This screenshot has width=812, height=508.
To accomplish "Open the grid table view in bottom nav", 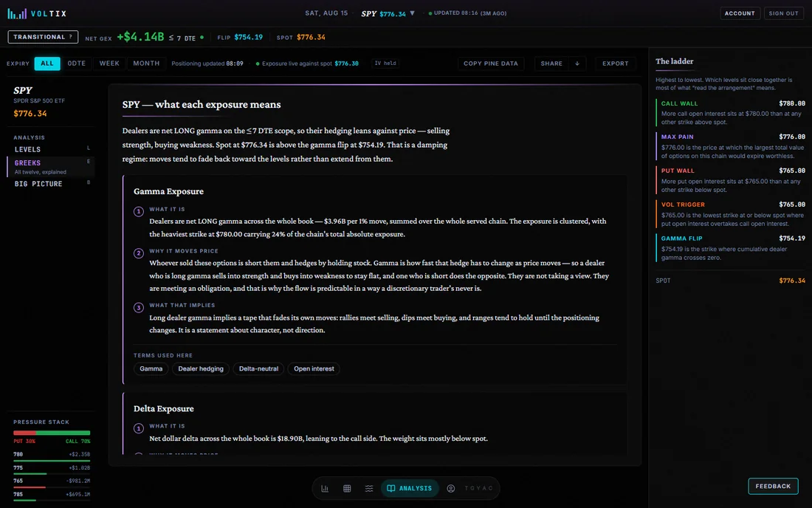I will 347,488.
